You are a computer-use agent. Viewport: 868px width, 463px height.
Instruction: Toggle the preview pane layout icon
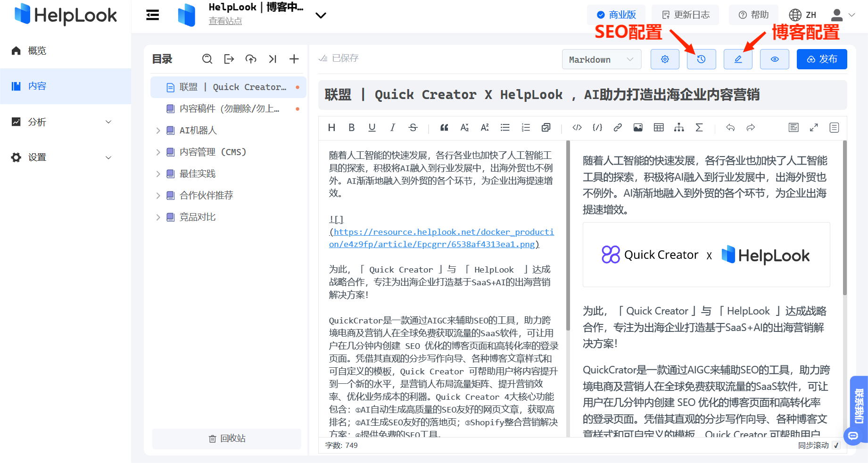pos(794,127)
